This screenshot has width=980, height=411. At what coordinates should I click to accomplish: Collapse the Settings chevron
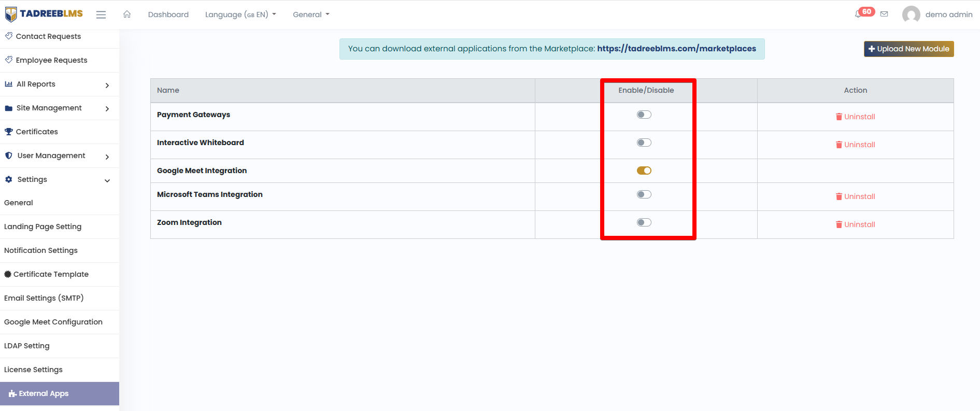pyautogui.click(x=107, y=180)
